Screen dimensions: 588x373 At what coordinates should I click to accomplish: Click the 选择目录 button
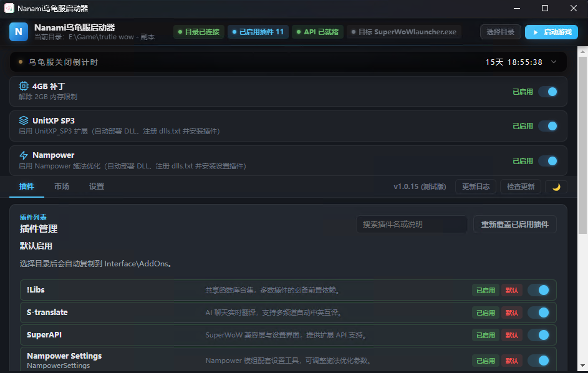(501, 32)
